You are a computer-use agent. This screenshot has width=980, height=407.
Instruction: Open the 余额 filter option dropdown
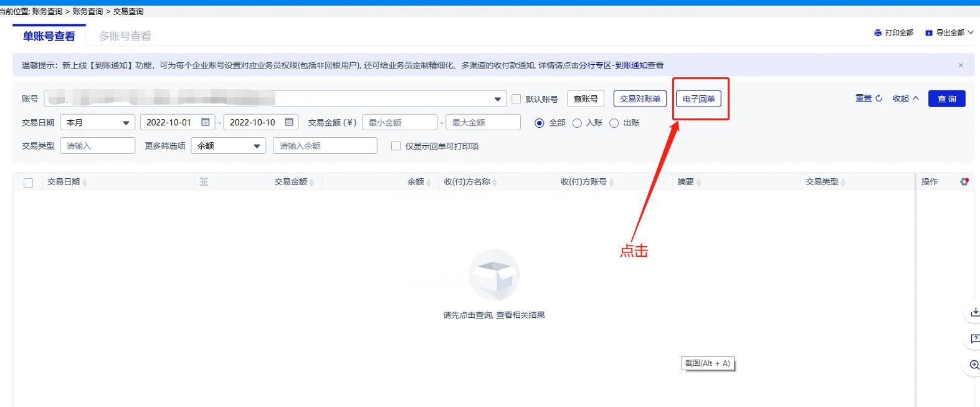(x=229, y=146)
